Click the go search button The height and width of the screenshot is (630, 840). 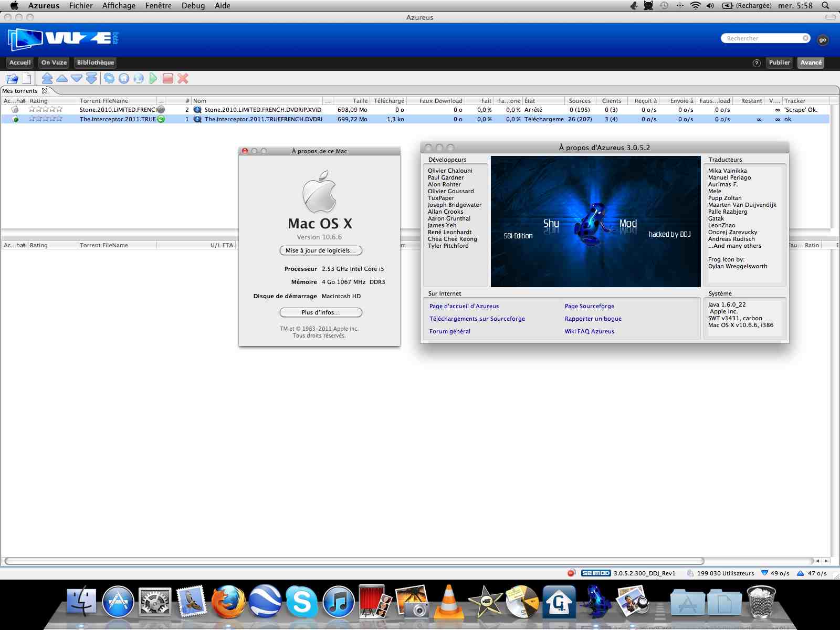click(823, 40)
